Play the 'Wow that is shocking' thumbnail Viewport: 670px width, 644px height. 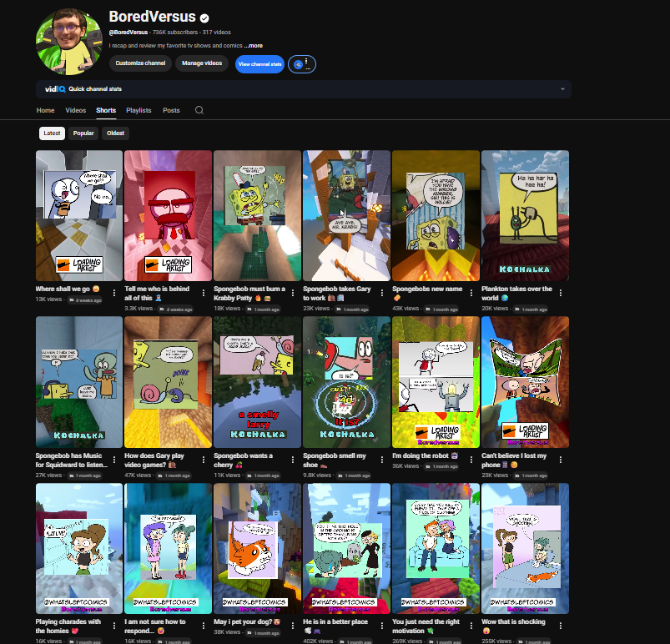tap(525, 549)
